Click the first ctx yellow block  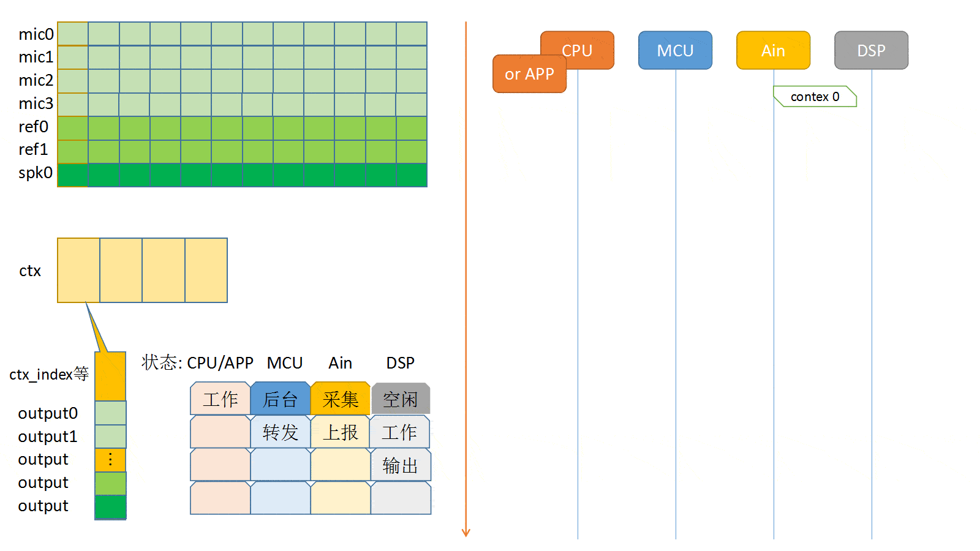(78, 270)
